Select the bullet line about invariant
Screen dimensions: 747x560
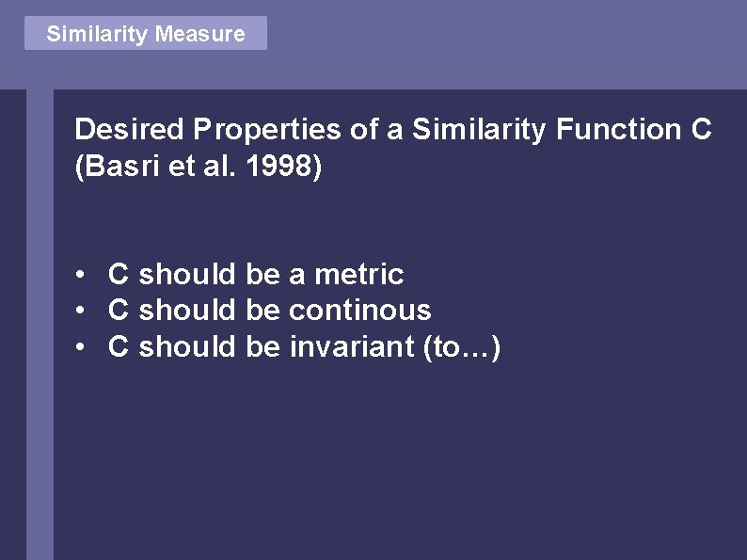[x=304, y=347]
